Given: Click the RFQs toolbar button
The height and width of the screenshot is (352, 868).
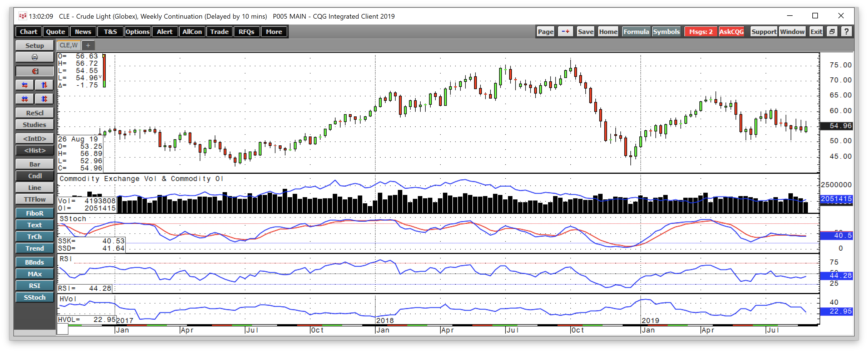Looking at the screenshot, I should (247, 32).
